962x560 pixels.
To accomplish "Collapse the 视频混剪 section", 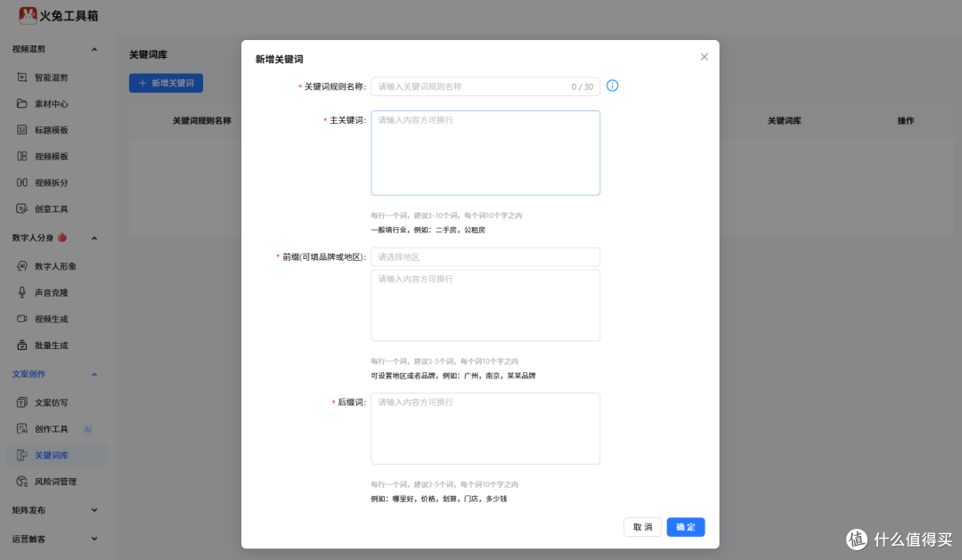I will click(x=94, y=49).
